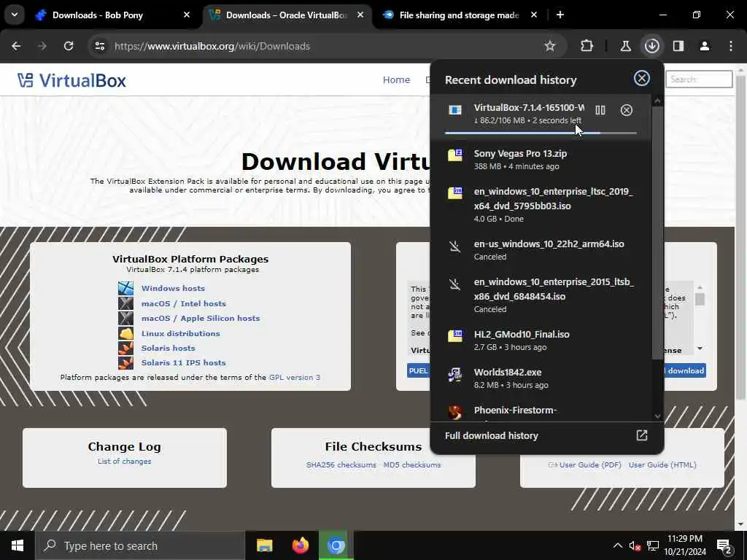Screen dimensions: 747x560
Task: Click canceled icon beside 2015_ltsb iso
Action: coord(455,284)
